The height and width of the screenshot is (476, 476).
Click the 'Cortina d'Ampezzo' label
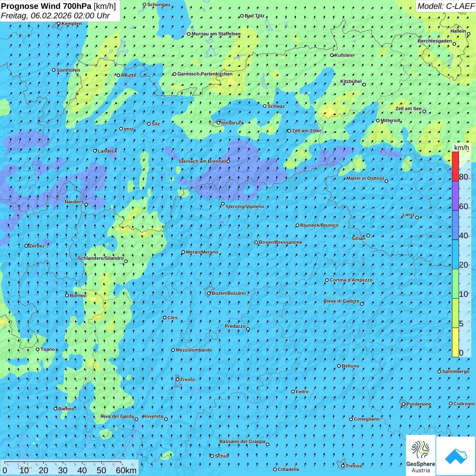coord(351,280)
